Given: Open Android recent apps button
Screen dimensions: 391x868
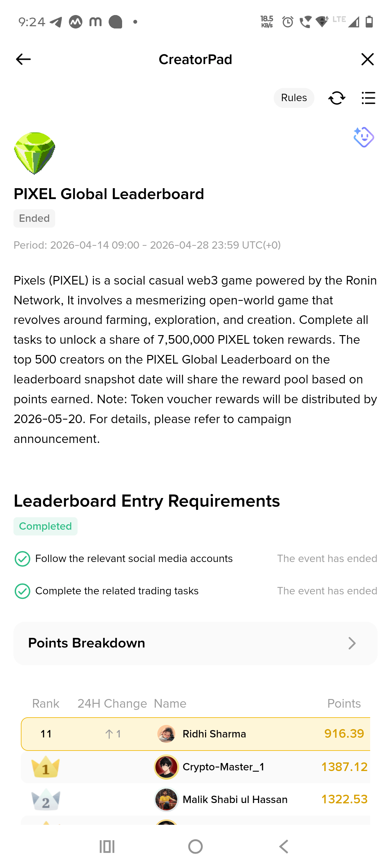Looking at the screenshot, I should click(x=107, y=847).
